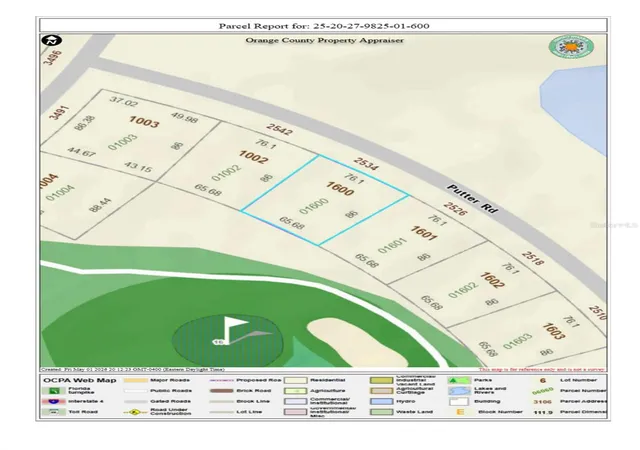Select parcel number 01600 label

tap(313, 206)
